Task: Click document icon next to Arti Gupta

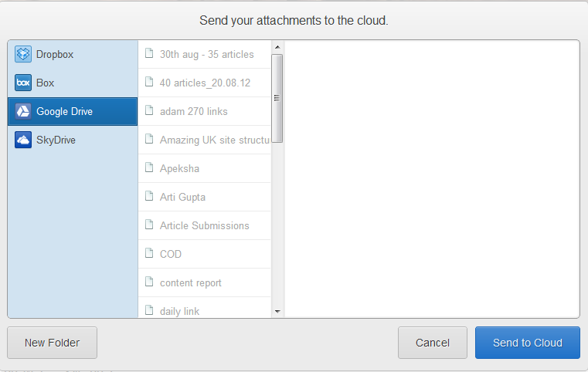Action: coord(149,196)
